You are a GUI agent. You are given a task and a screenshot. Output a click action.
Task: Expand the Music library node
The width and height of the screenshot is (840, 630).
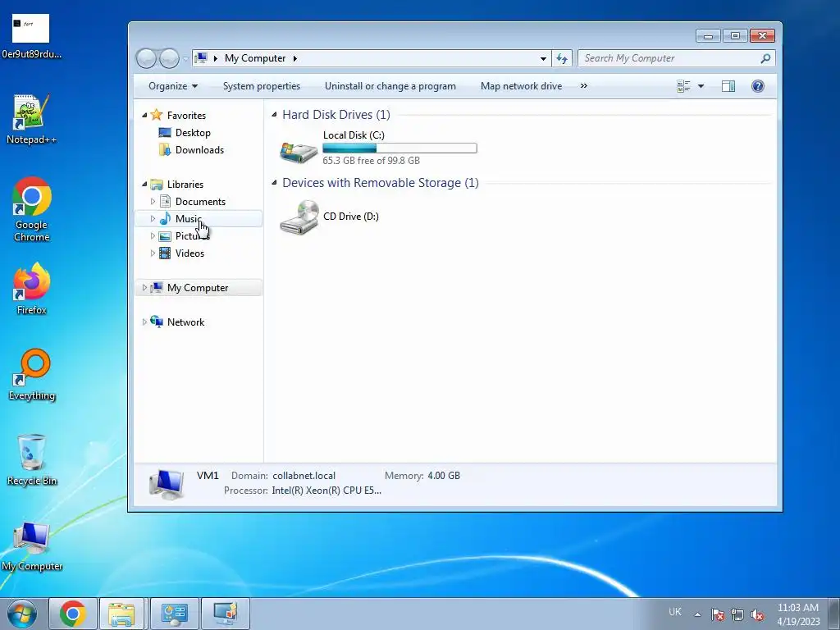[153, 218]
